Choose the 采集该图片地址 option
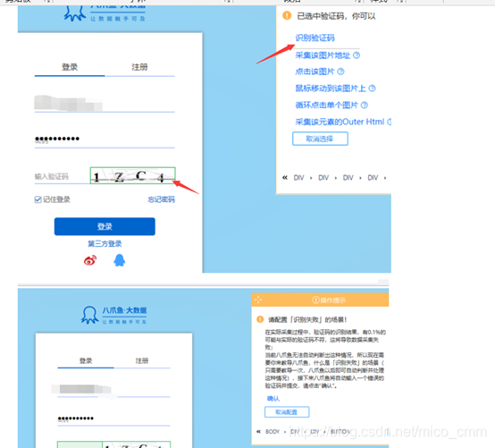The width and height of the screenshot is (495, 448). point(323,55)
